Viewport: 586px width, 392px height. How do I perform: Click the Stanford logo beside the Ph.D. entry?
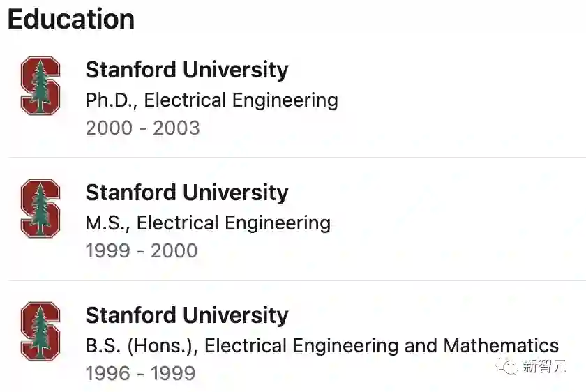click(x=40, y=86)
